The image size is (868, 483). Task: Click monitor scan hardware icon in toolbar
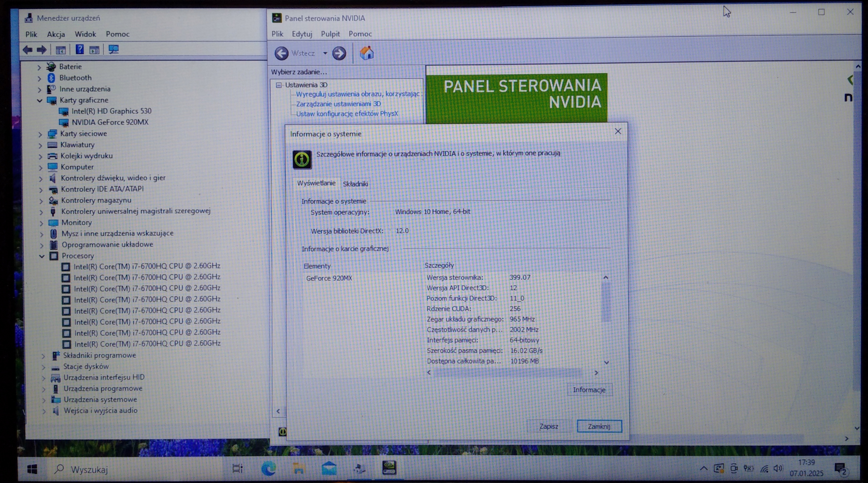[114, 50]
